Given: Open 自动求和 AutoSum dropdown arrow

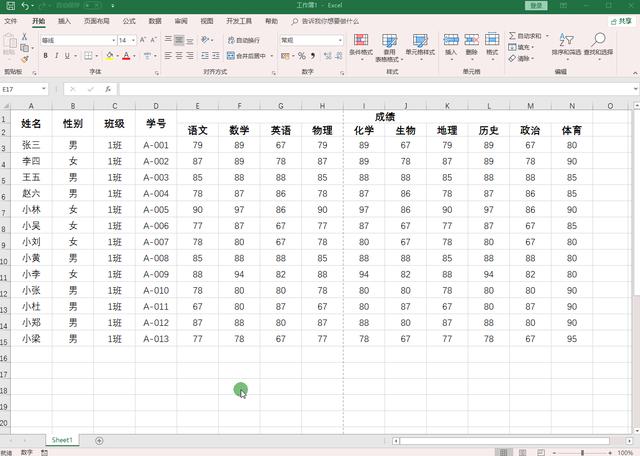Looking at the screenshot, I should tap(547, 36).
